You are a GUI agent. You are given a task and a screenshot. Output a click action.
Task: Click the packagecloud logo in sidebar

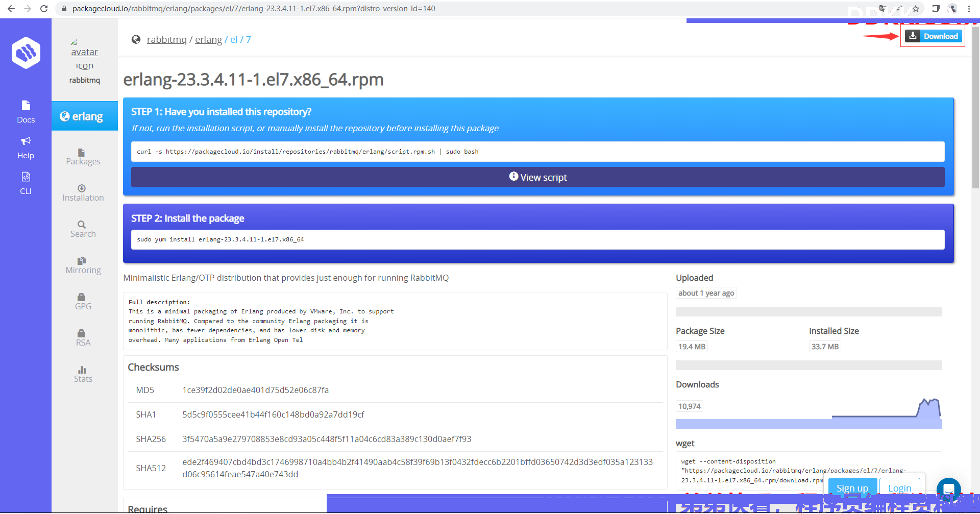point(26,53)
